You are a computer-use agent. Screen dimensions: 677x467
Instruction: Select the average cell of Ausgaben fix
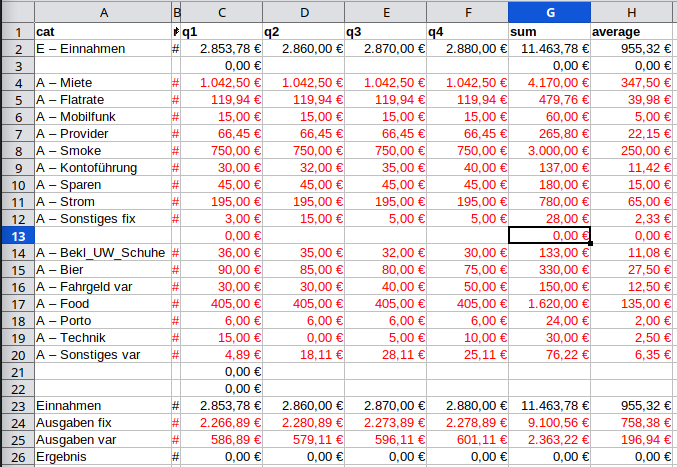click(632, 422)
